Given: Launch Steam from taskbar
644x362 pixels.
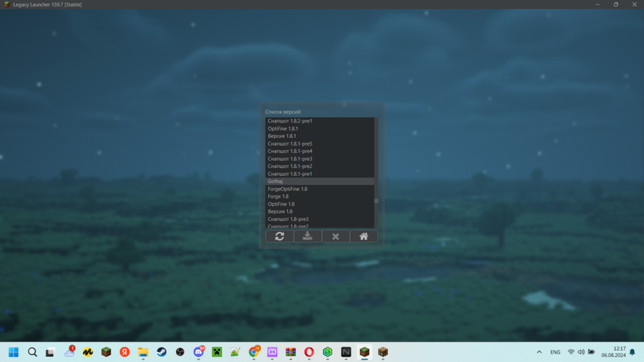Looking at the screenshot, I should click(x=162, y=352).
